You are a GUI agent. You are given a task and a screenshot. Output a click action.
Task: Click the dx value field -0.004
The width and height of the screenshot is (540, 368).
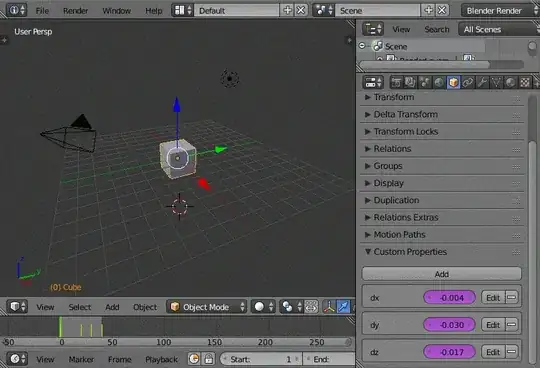(x=449, y=297)
